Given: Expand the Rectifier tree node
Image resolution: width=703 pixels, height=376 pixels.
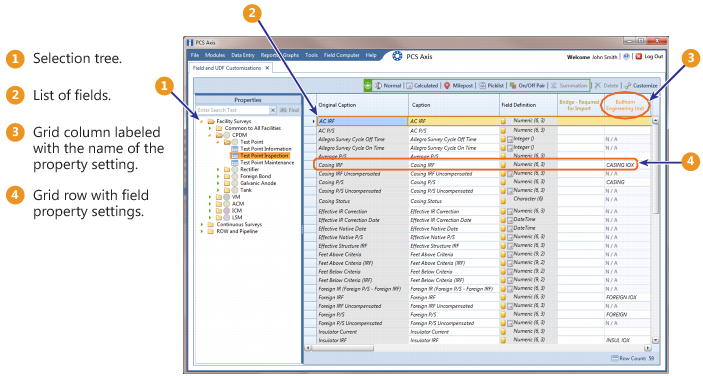Looking at the screenshot, I should tap(218, 170).
